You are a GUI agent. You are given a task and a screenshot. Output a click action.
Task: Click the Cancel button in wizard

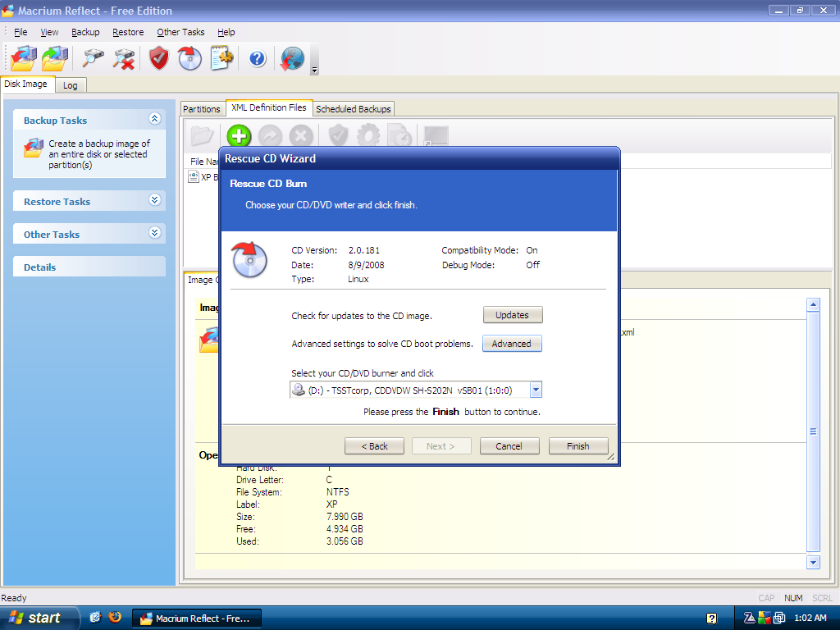509,446
